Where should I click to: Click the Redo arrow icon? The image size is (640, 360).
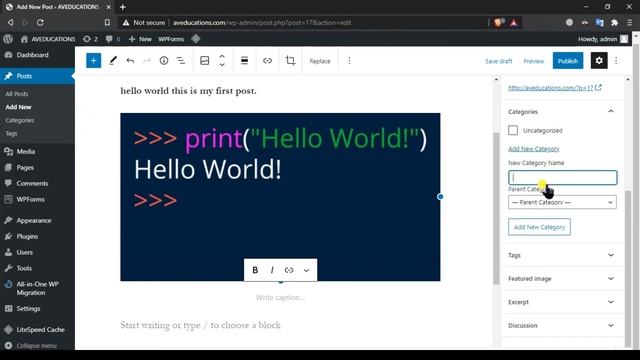(x=147, y=61)
